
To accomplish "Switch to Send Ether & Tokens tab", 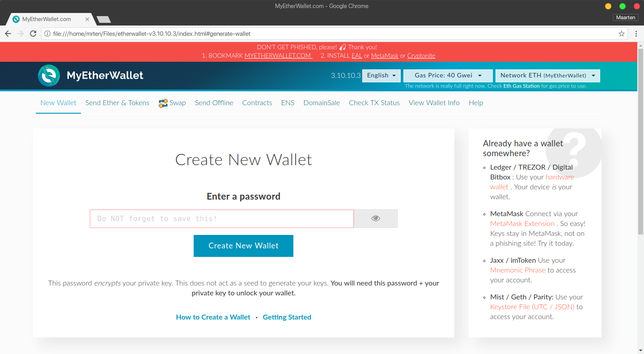I will point(117,103).
